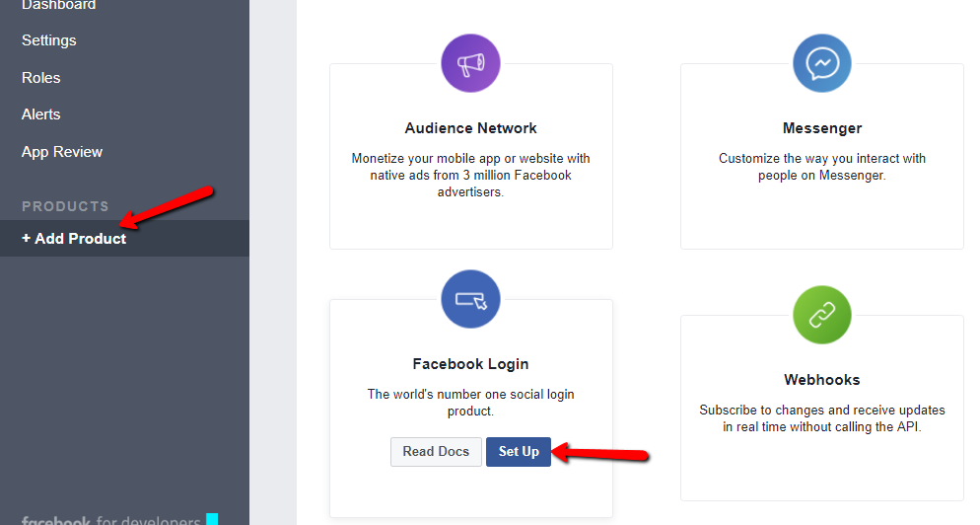
Task: Click Set Up for Facebook Login
Action: click(519, 452)
